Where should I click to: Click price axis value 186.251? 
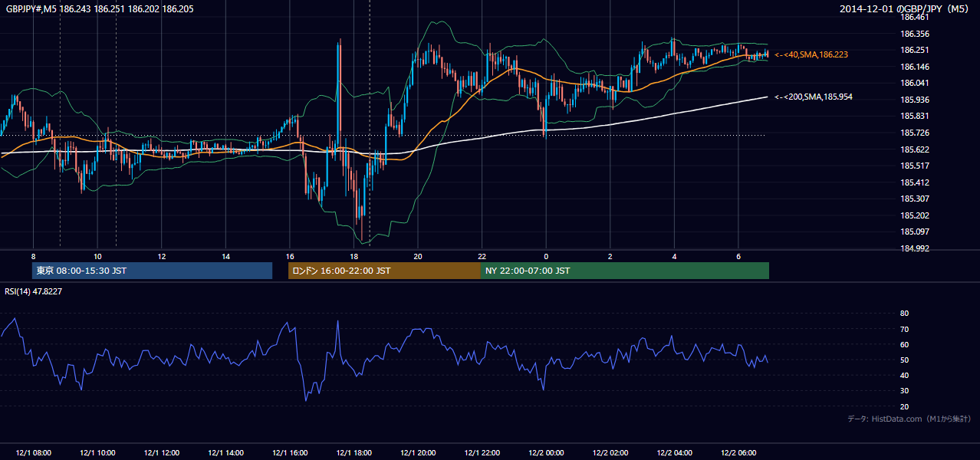916,50
